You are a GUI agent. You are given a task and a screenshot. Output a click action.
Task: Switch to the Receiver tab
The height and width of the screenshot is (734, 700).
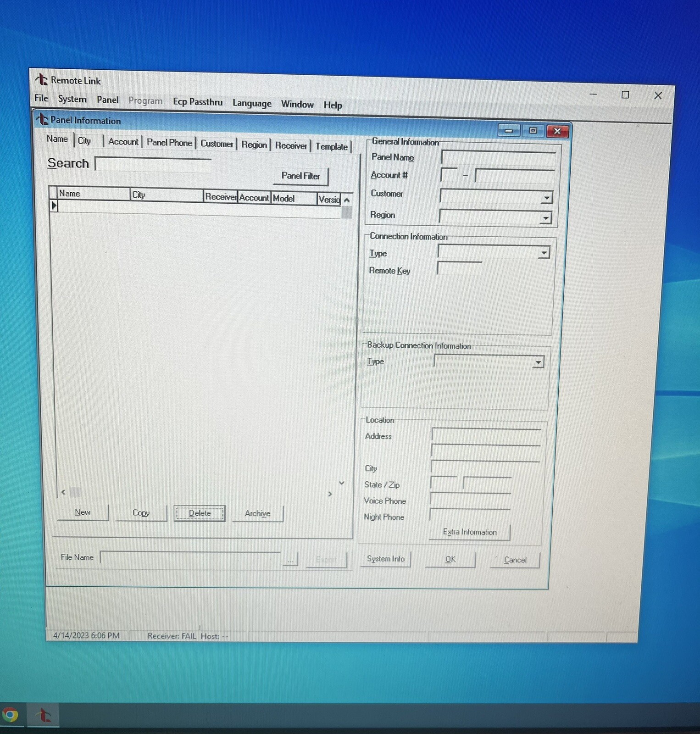pyautogui.click(x=291, y=145)
